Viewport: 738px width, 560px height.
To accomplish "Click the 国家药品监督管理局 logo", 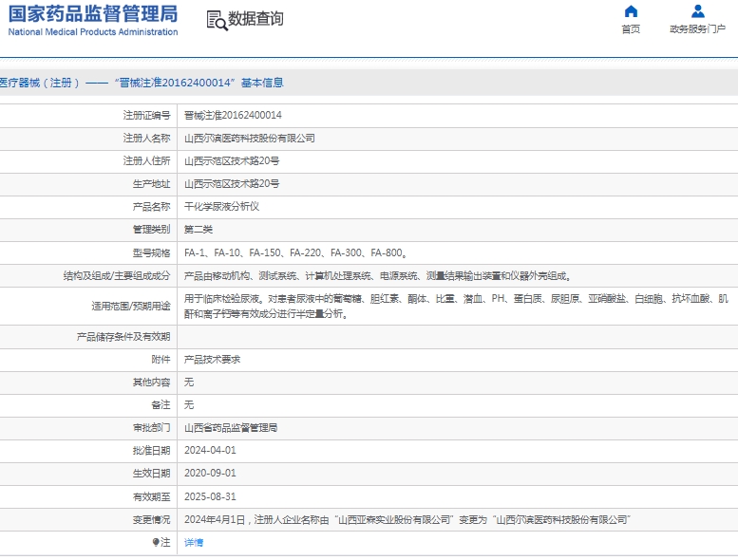I will 93,14.
